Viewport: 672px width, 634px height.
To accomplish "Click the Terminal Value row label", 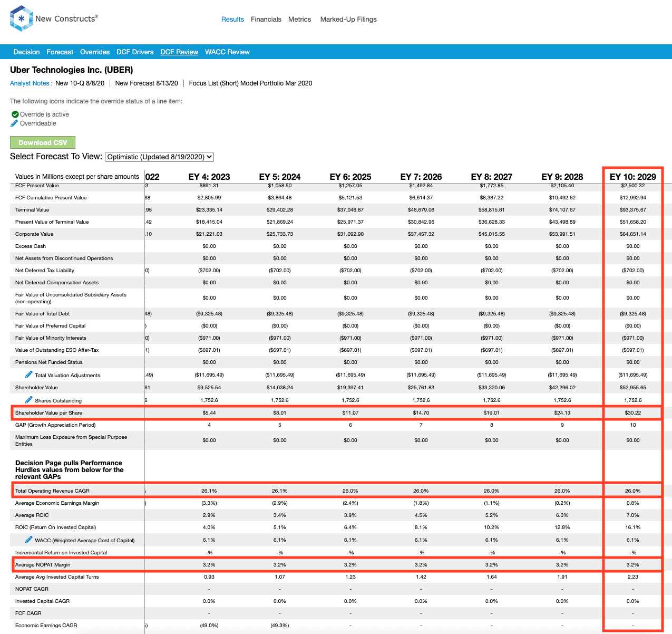I will pyautogui.click(x=32, y=210).
